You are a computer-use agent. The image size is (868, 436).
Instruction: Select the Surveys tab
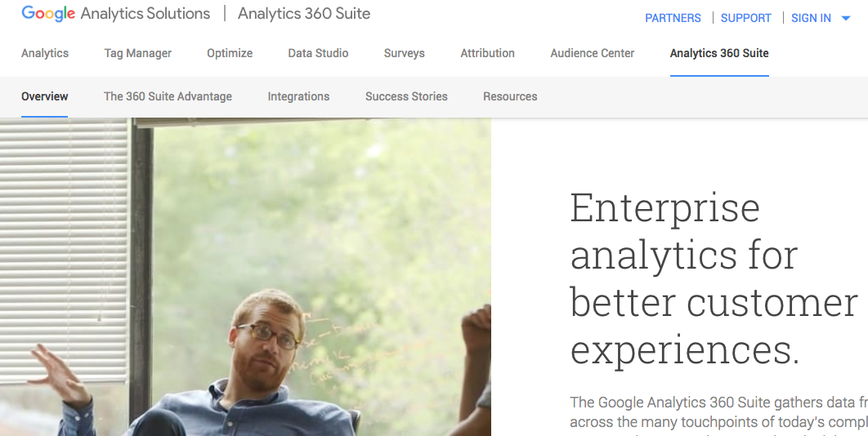(x=404, y=53)
